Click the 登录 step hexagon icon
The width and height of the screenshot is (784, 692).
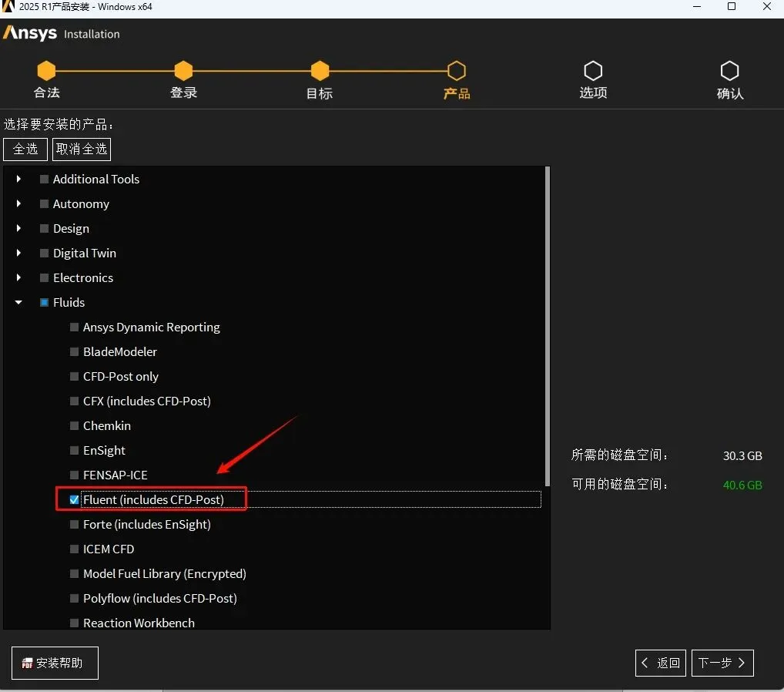tap(183, 71)
